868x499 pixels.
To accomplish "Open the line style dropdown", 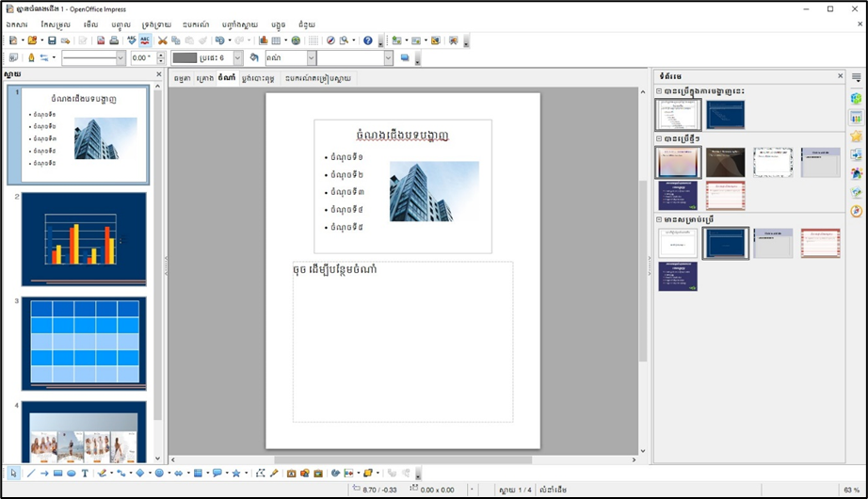I will [x=121, y=58].
